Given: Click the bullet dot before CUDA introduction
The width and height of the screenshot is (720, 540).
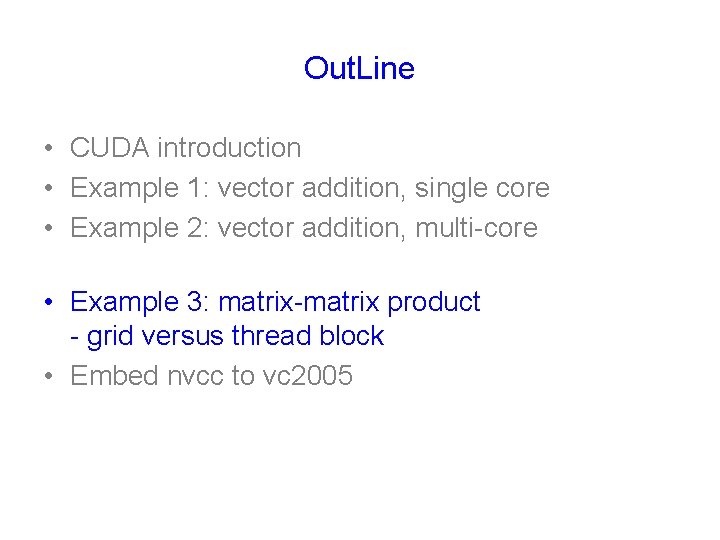Looking at the screenshot, I should (x=49, y=148).
